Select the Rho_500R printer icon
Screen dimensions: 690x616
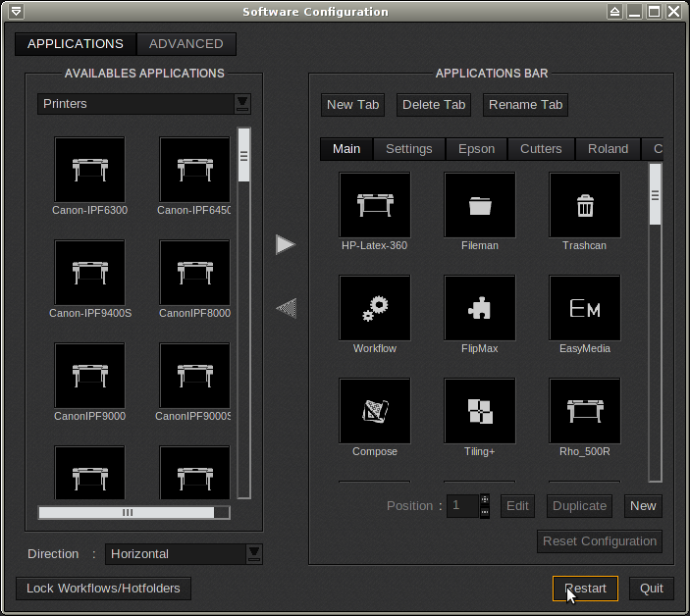pos(585,411)
